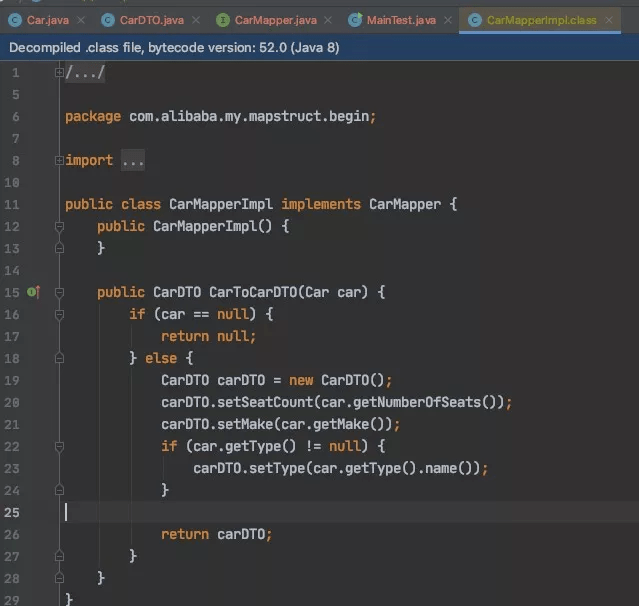Click 'new CarDTO()' on line 19
Screen dimensions: 639x606
pos(337,380)
